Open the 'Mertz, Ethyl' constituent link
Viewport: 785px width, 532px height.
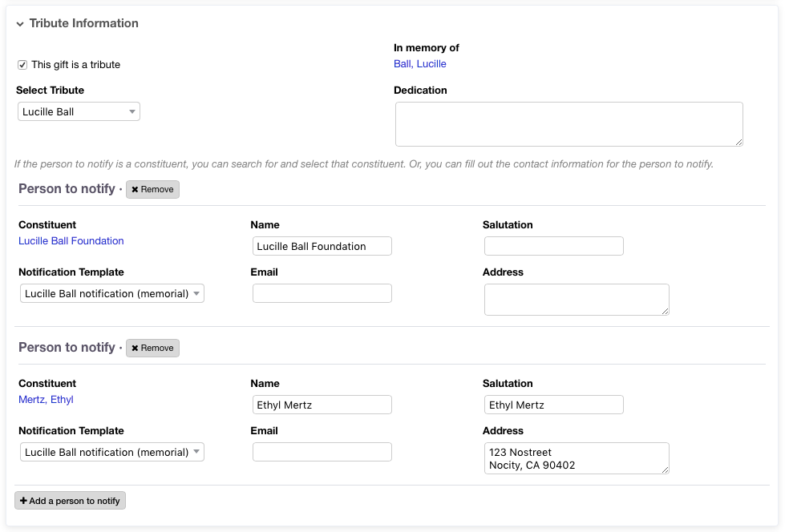pos(46,399)
